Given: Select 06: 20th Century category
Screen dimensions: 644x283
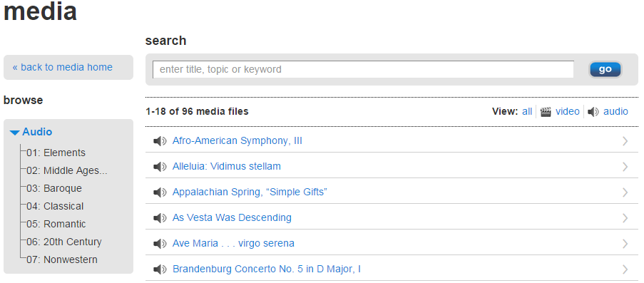Looking at the screenshot, I should (64, 242).
